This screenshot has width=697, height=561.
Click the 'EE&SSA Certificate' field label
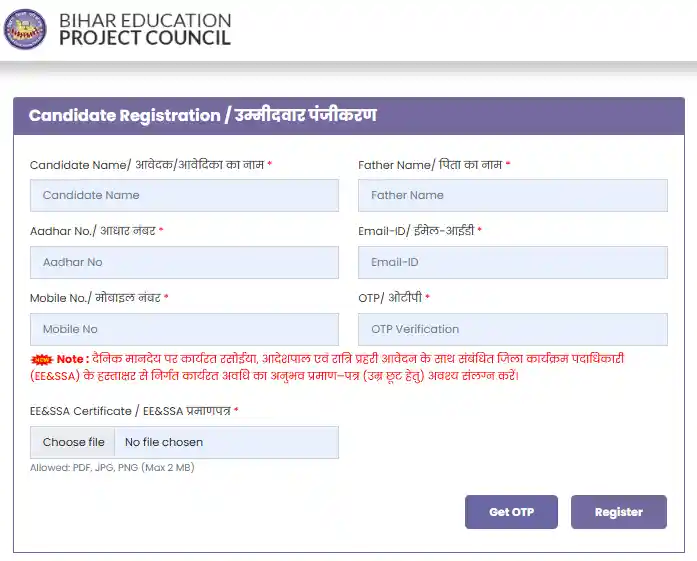pyautogui.click(x=131, y=411)
